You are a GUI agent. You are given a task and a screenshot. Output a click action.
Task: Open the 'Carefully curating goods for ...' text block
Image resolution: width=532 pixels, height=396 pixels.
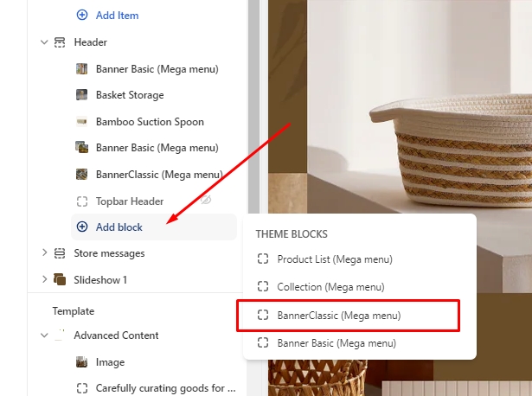click(165, 388)
